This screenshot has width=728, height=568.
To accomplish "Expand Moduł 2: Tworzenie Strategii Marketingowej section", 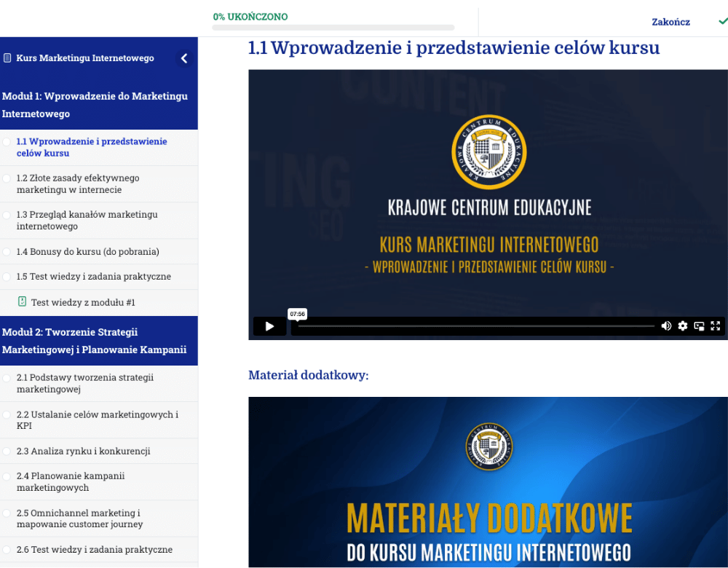I will click(x=99, y=341).
